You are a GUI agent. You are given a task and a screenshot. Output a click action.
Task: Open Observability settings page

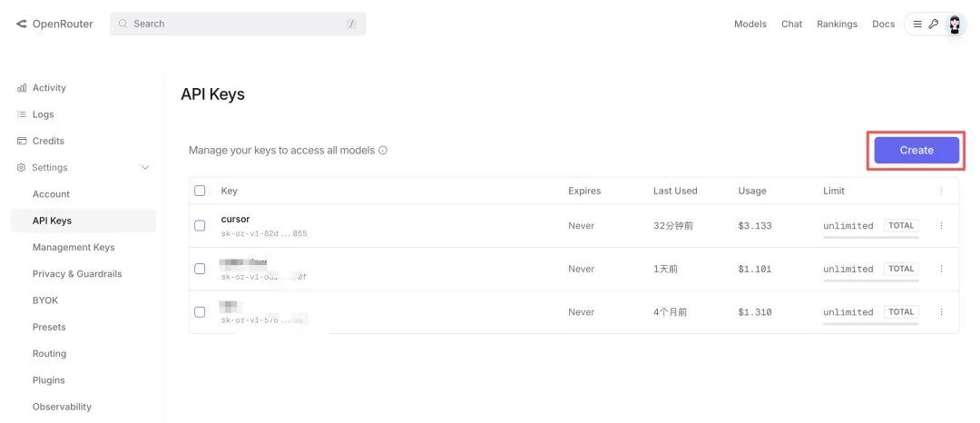point(62,407)
